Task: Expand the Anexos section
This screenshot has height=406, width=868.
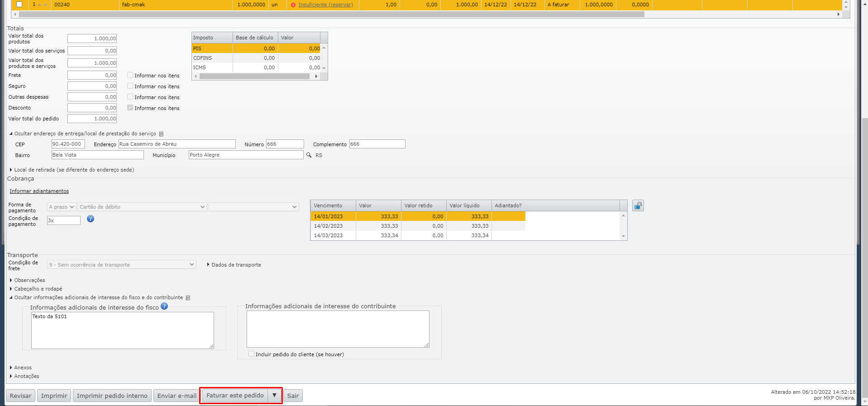Action: (21, 368)
